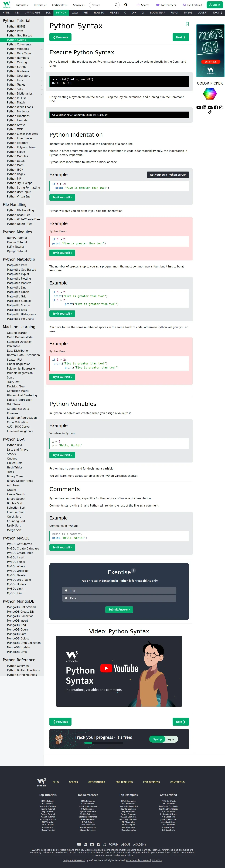This screenshot has width=225, height=868.
Task: Select the True radio option
Action: click(x=66, y=590)
